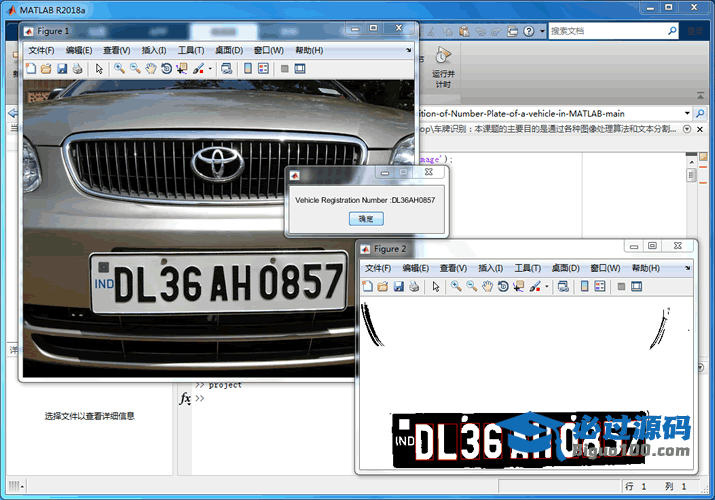Click MATLAB help question mark icon
The width and height of the screenshot is (715, 500).
click(528, 31)
